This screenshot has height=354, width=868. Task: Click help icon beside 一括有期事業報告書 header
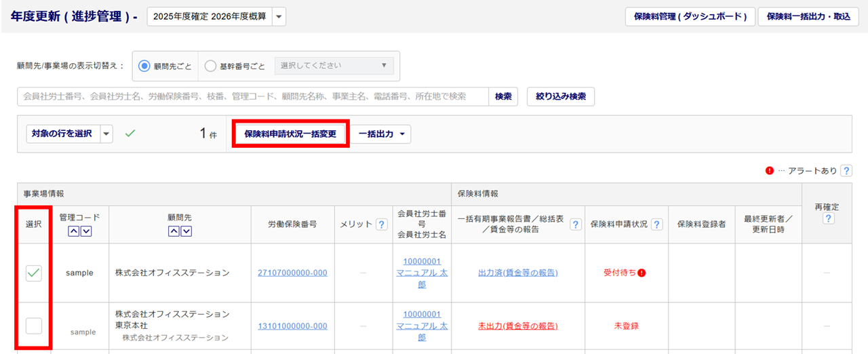[575, 224]
